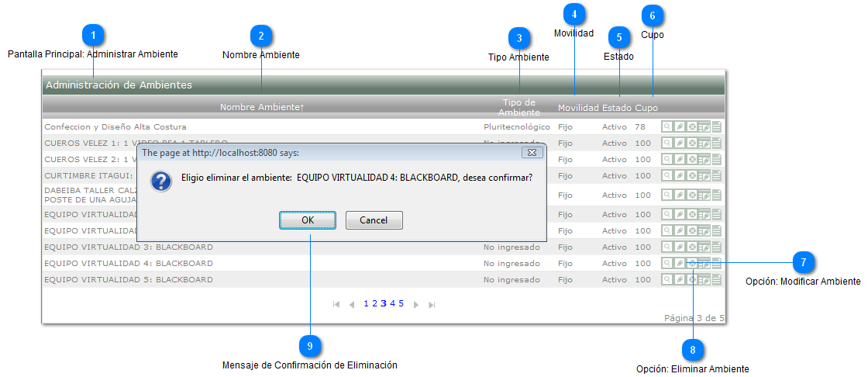
Task: Select 'EQUIPO VIRTUALIDAD 5: BLACKBOARD' name cell
Action: [129, 279]
